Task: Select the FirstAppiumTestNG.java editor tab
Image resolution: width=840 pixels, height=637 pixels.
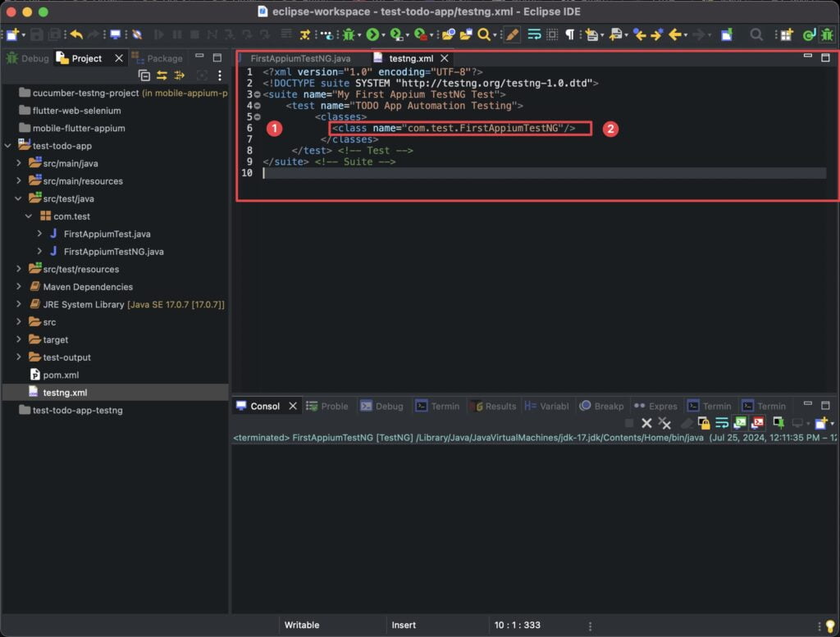Action: tap(300, 58)
